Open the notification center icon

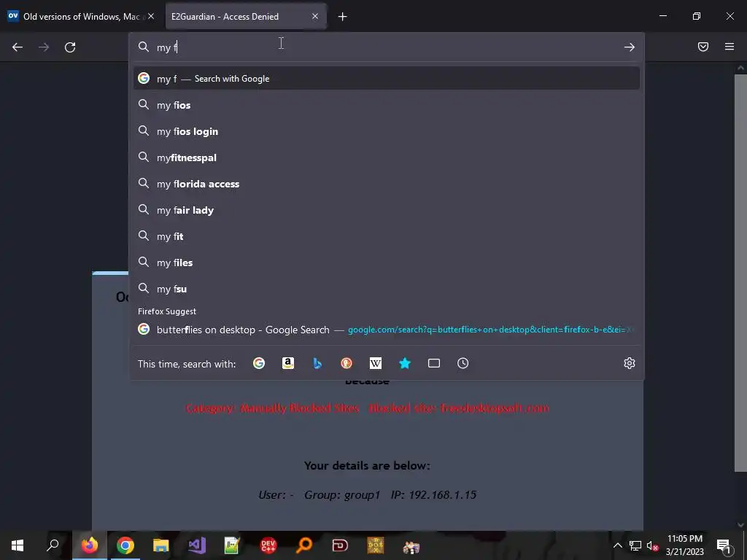point(724,545)
